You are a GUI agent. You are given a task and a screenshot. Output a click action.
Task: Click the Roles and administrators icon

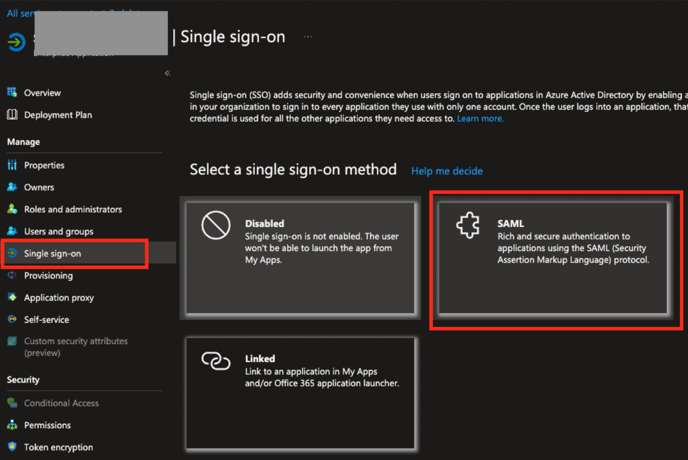13,209
